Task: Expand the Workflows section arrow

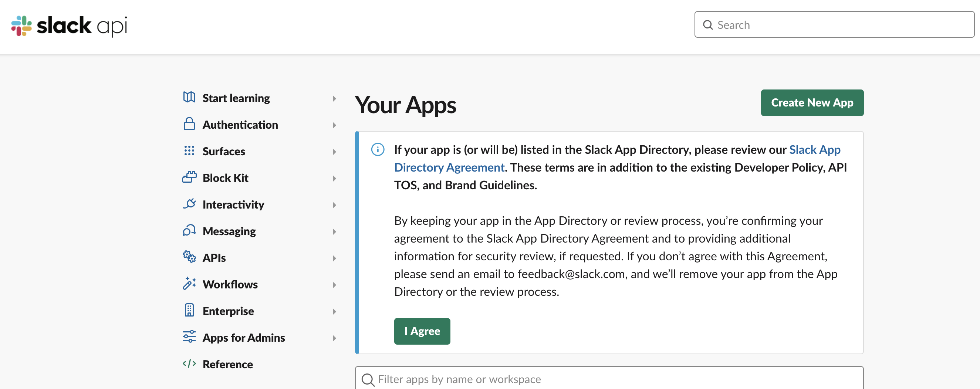Action: pyautogui.click(x=334, y=285)
